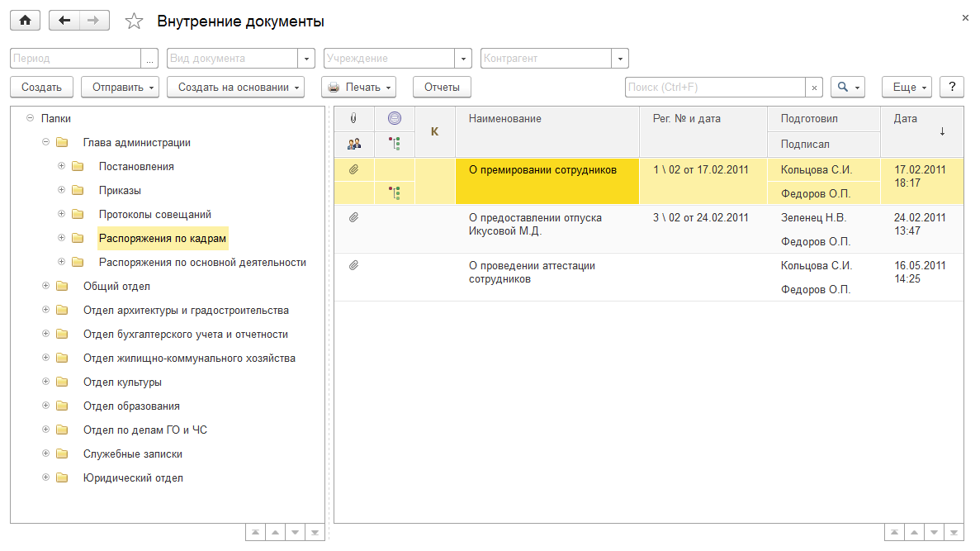Viewport: 980px width, 551px height.
Task: Open help with the question mark button
Action: pos(952,87)
